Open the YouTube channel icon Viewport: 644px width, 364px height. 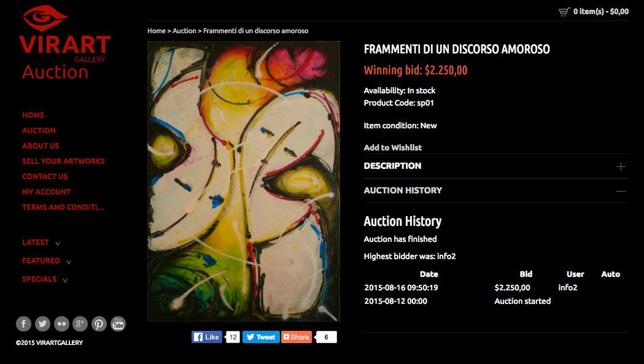pyautogui.click(x=117, y=324)
